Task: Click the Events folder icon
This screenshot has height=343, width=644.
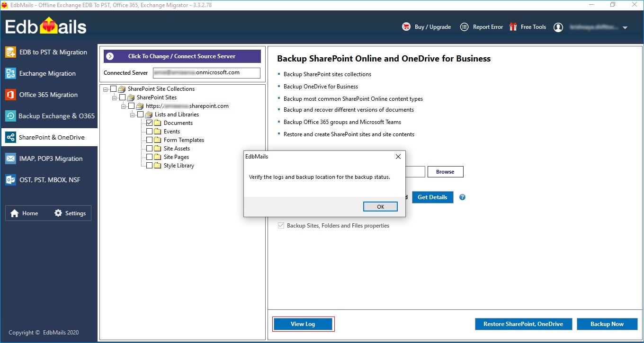Action: 158,132
